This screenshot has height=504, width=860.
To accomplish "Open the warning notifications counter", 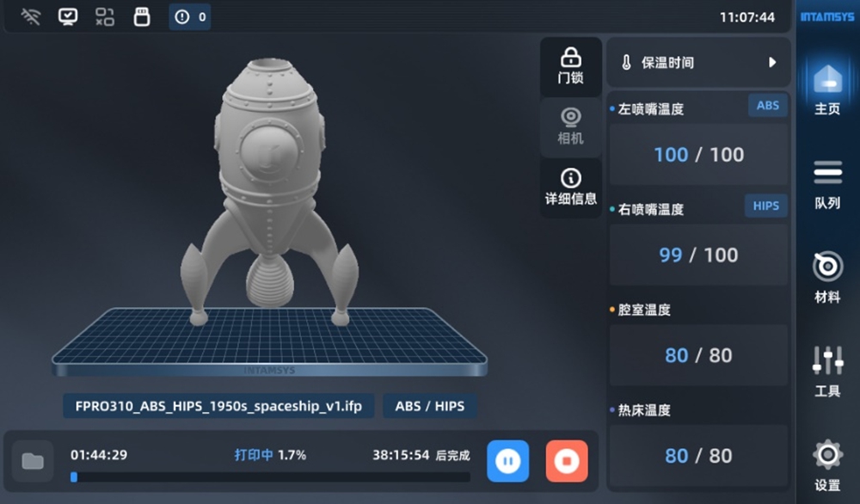I will coord(190,17).
